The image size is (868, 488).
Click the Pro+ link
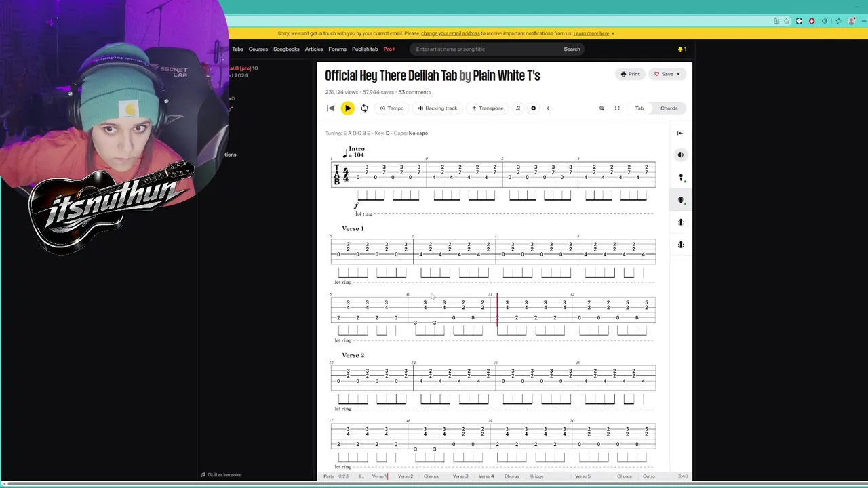(389, 49)
